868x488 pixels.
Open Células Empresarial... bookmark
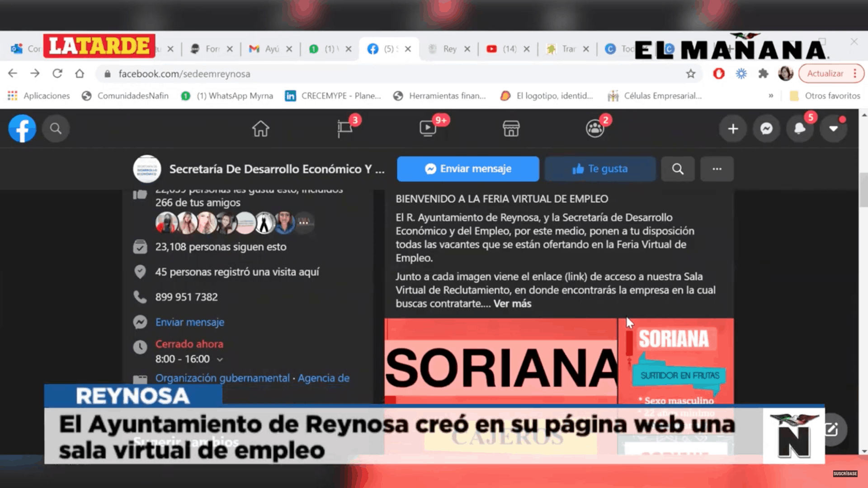click(655, 96)
